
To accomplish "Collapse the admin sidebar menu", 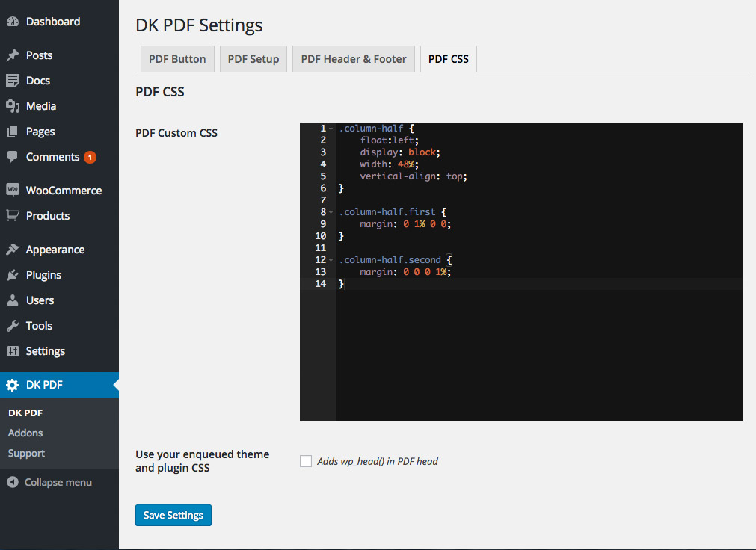I will point(49,482).
